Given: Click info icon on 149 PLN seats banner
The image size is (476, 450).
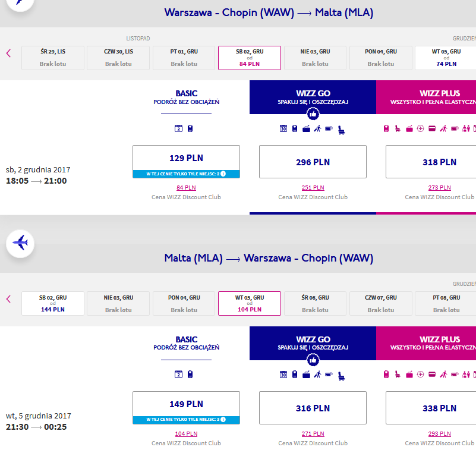Looking at the screenshot, I should click(x=223, y=419).
